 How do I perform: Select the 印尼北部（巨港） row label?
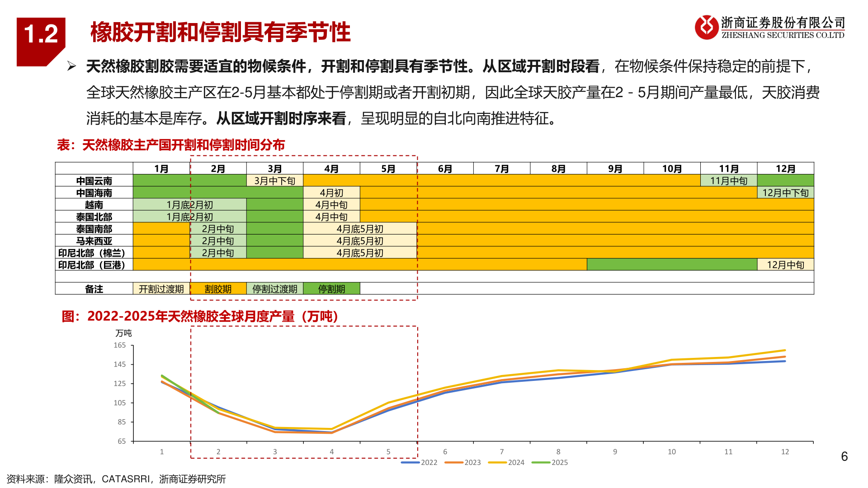coord(94,265)
